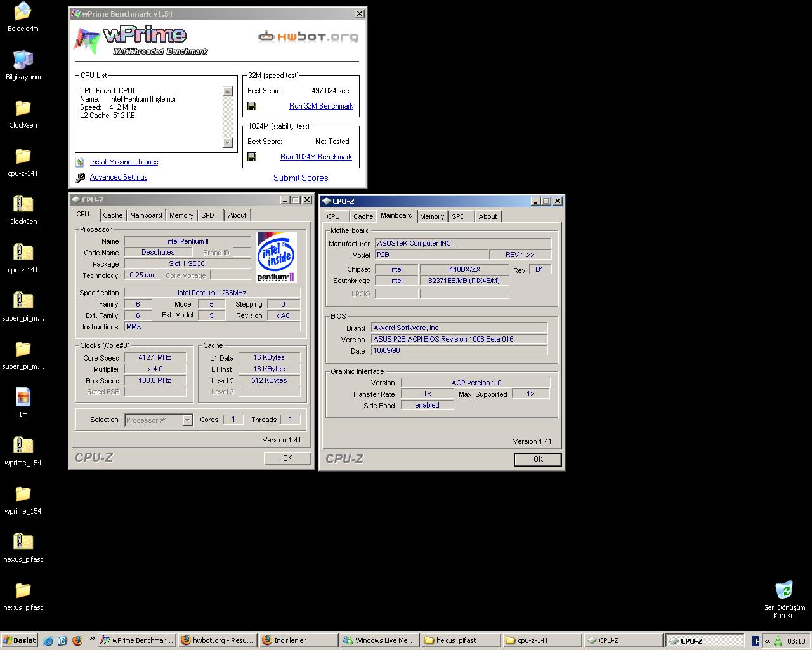Switch to CPU tab in CPU-Z Motherboard window
Image resolution: width=812 pixels, height=650 pixels.
tap(333, 216)
